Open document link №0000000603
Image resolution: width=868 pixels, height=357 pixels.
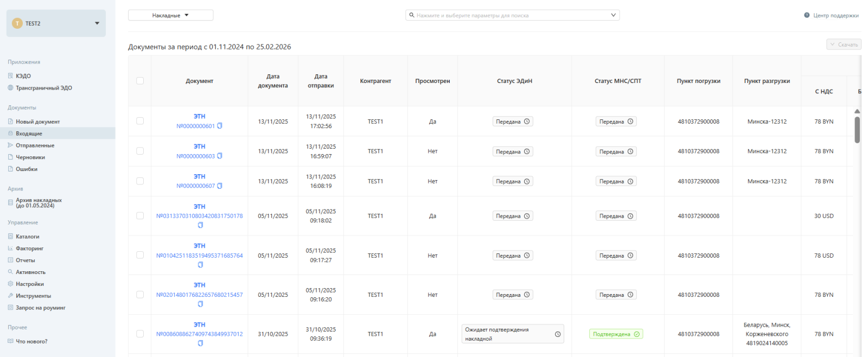[x=195, y=156]
